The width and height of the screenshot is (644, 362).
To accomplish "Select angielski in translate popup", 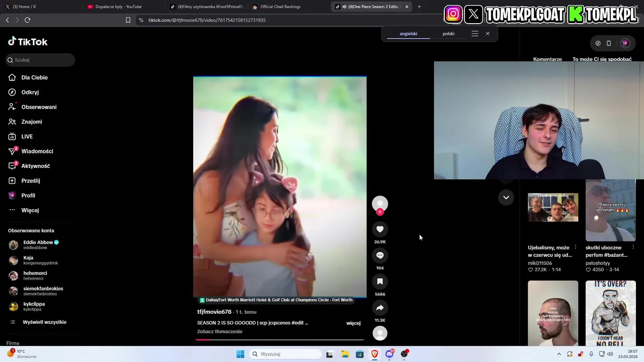I will coord(408,34).
